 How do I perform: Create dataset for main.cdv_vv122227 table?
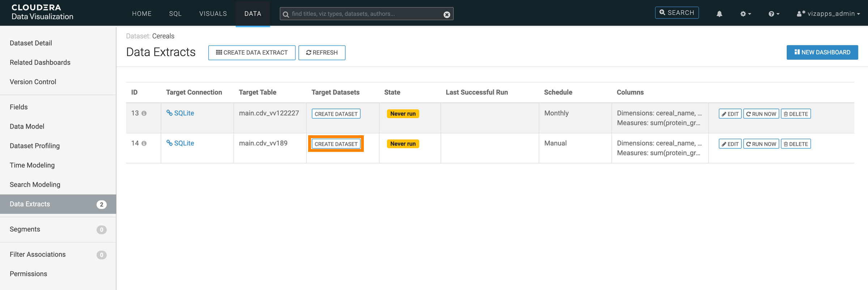336,114
